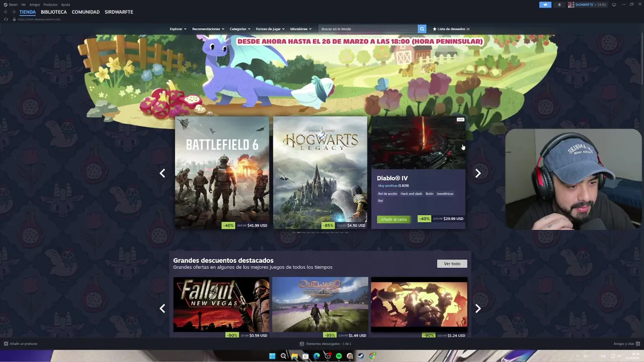Image resolution: width=644 pixels, height=362 pixels.
Task: Click the Steam logo menu icon
Action: (x=6, y=5)
